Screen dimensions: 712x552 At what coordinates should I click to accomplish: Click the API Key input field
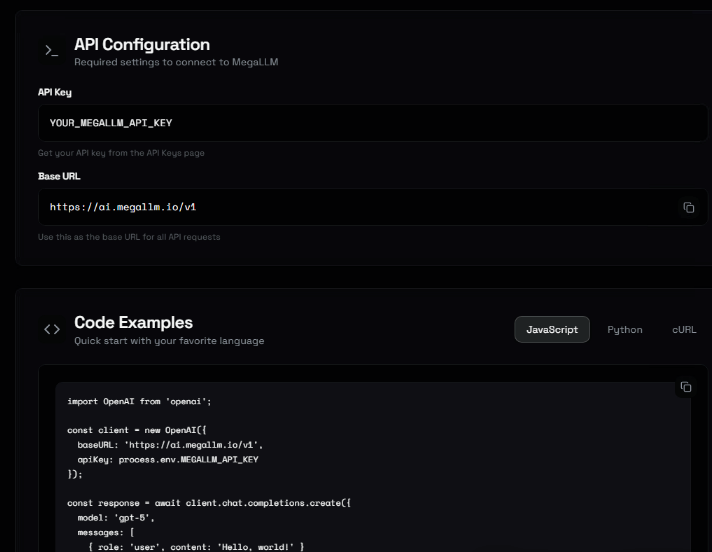point(373,123)
